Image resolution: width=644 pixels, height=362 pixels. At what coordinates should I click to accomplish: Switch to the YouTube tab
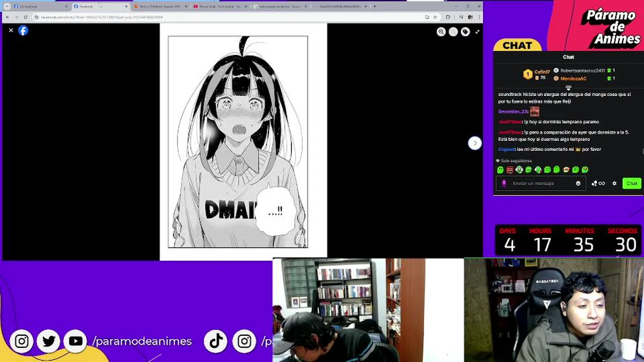point(220,7)
